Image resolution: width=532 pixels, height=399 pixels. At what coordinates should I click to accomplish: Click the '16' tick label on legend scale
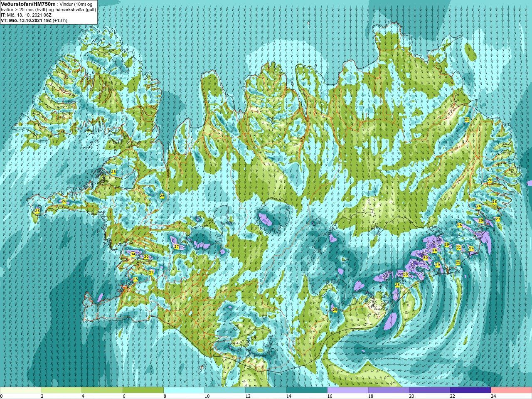point(330,396)
